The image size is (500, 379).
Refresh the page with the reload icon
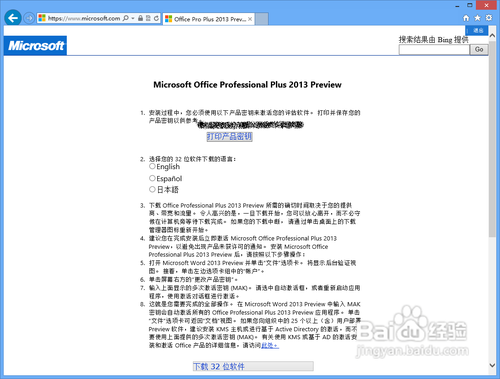pyautogui.click(x=156, y=18)
